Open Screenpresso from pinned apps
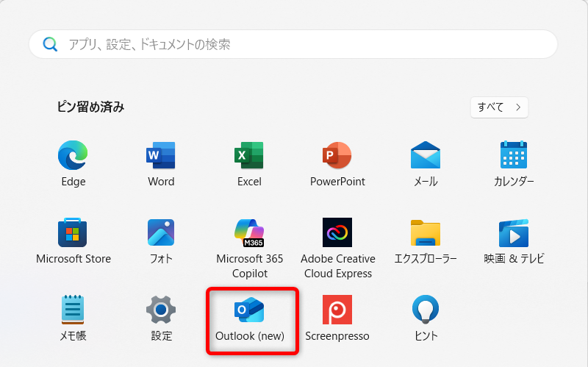Image resolution: width=588 pixels, height=367 pixels. tap(337, 310)
